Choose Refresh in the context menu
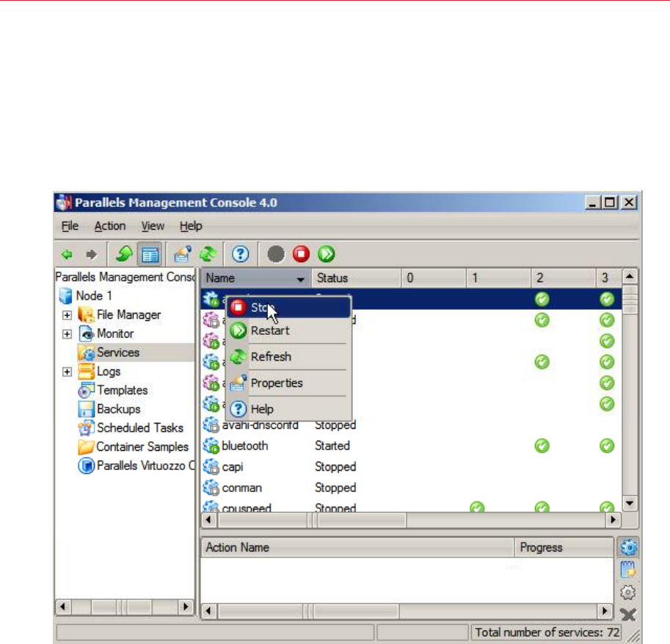This screenshot has height=644, width=670. (x=288, y=357)
